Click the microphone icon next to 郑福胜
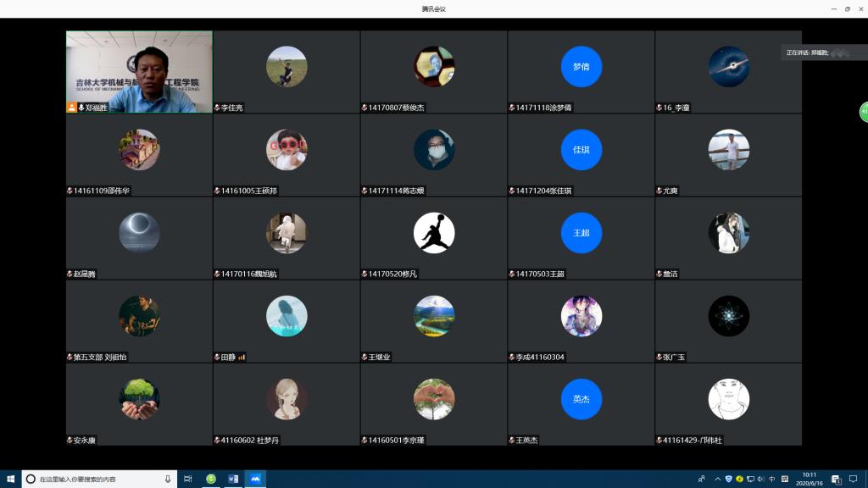The image size is (868, 488). [x=81, y=108]
